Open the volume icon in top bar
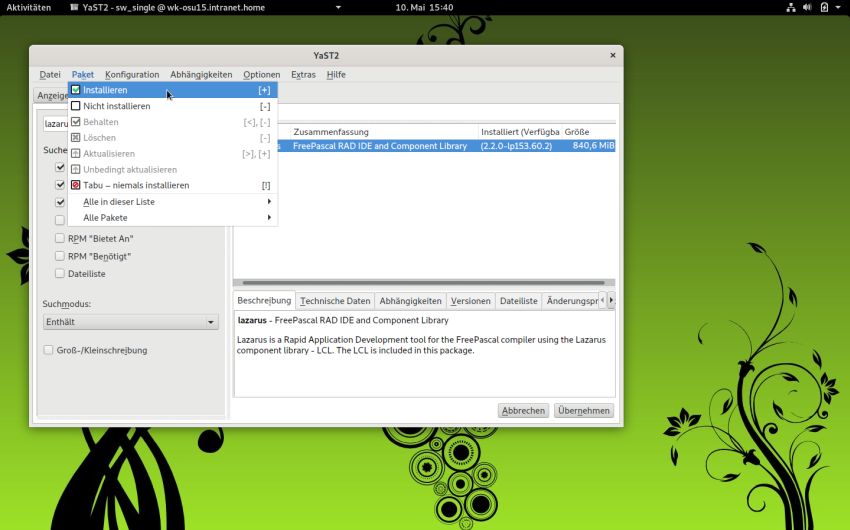 807,8
